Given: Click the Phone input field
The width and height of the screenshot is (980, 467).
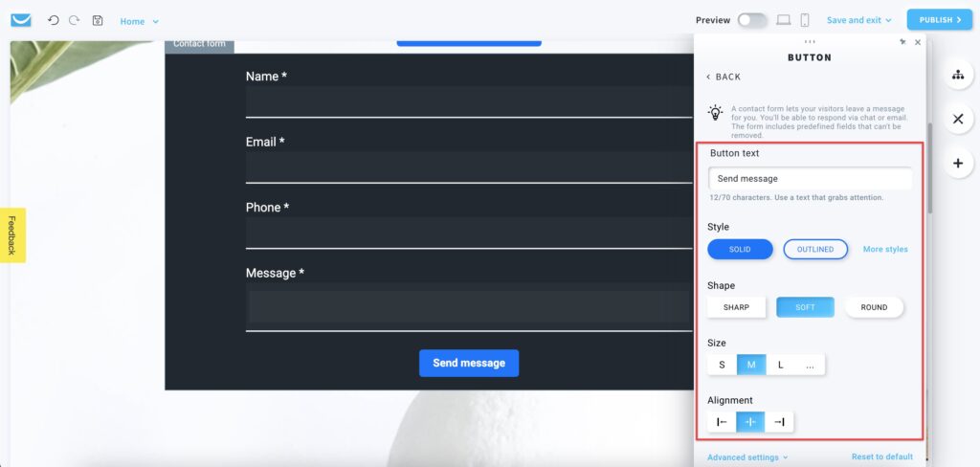Looking at the screenshot, I should tap(469, 233).
